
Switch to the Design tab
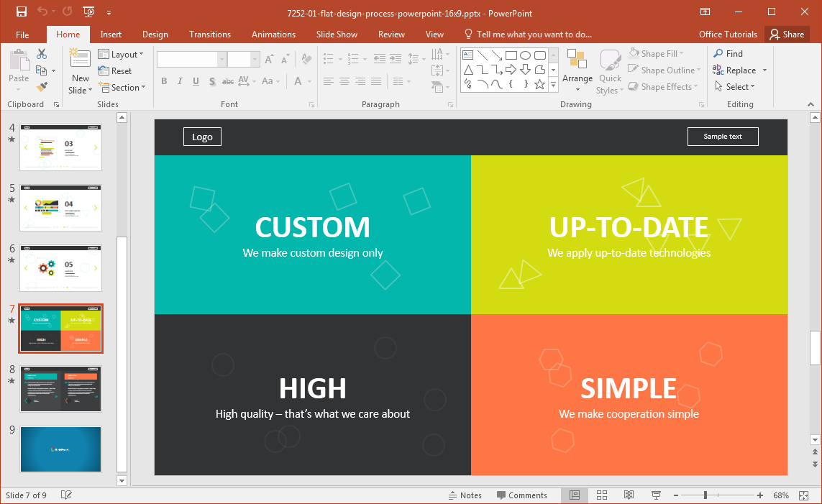coord(155,35)
